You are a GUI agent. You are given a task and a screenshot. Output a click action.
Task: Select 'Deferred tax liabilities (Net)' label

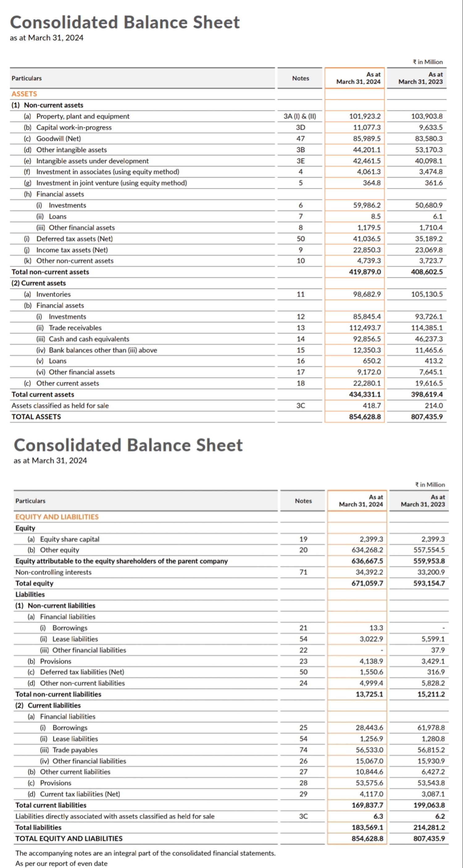82,672
